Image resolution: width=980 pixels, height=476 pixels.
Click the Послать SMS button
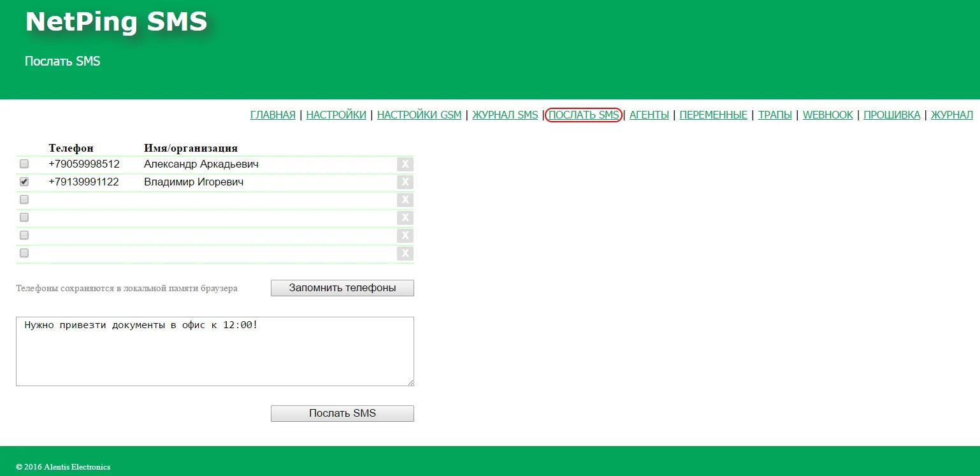[342, 414]
